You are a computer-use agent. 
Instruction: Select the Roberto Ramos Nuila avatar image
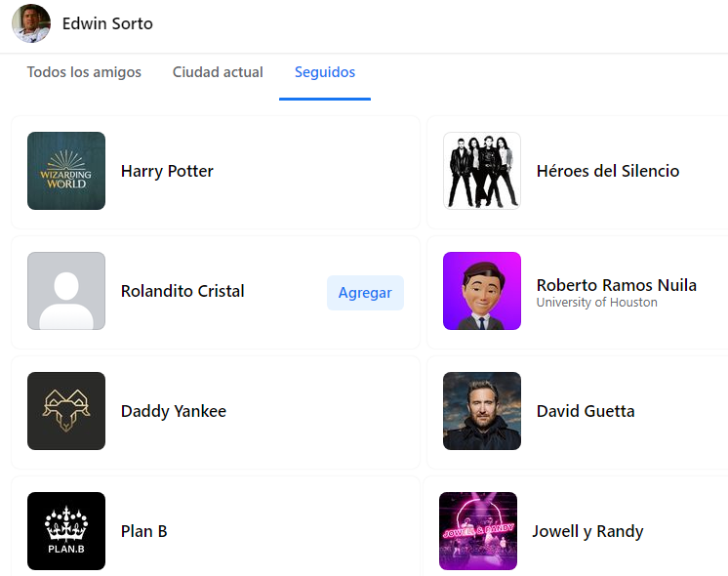[482, 291]
